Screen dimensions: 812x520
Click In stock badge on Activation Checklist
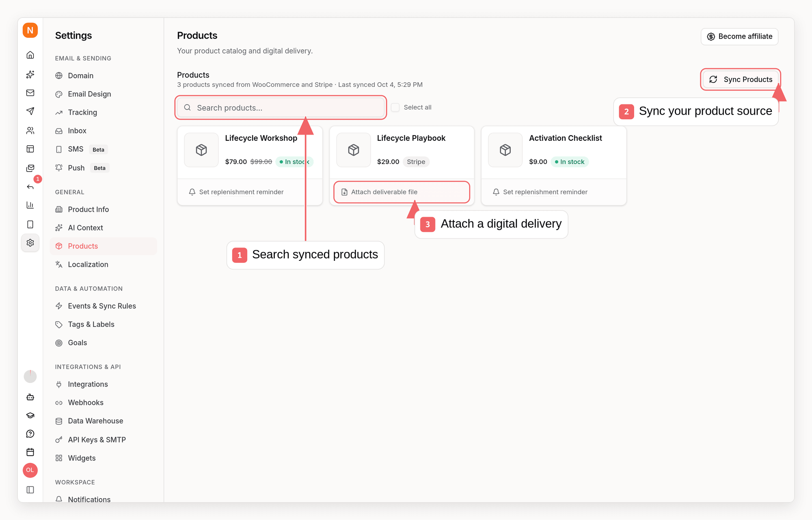point(570,162)
